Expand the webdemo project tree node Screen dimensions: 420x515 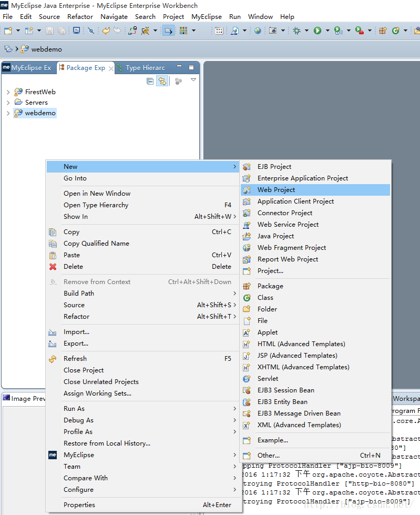[8, 113]
